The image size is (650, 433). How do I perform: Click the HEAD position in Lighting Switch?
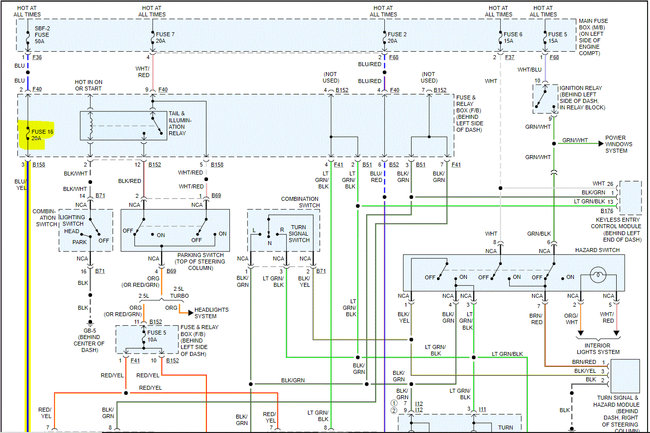(71, 232)
